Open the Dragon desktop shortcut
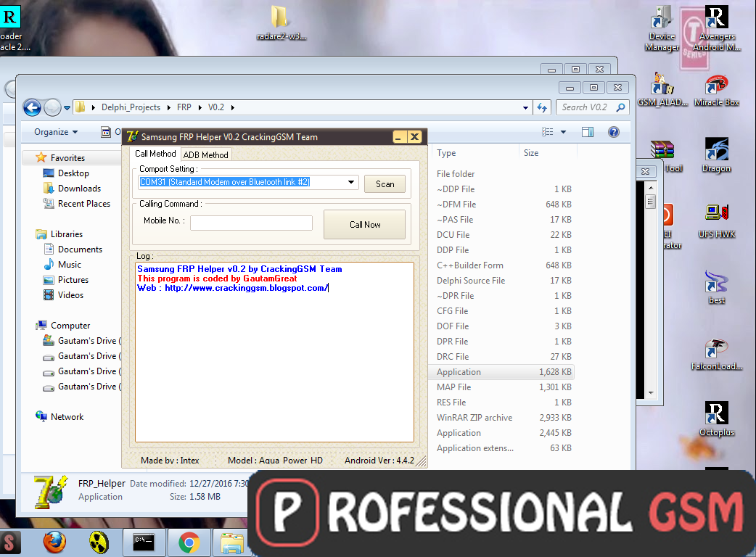The image size is (756, 557). (x=717, y=155)
